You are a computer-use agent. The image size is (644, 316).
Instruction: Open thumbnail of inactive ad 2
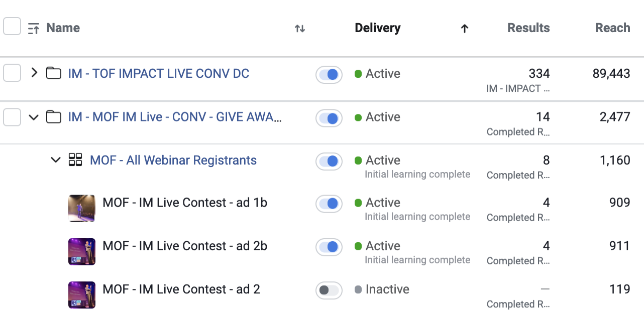coord(82,295)
